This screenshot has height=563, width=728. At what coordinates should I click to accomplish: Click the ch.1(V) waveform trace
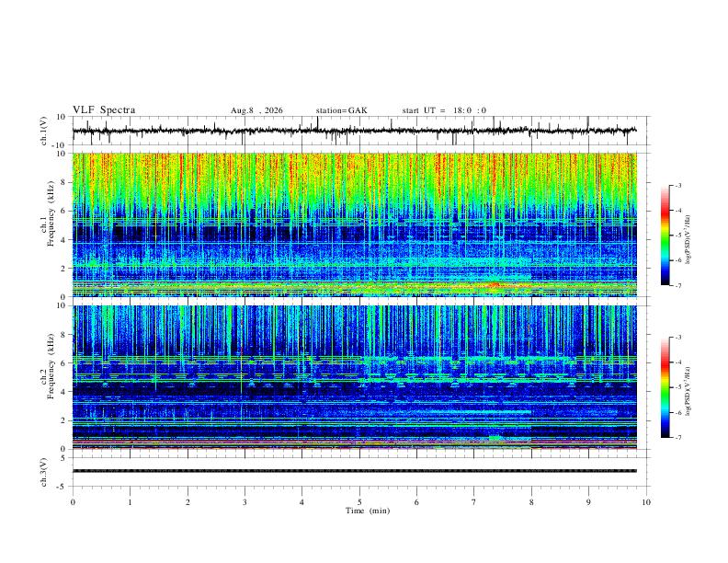354,131
